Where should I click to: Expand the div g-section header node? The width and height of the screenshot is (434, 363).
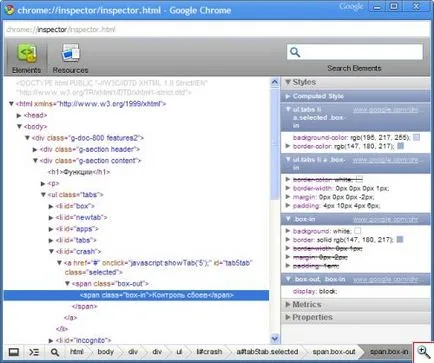pos(35,149)
